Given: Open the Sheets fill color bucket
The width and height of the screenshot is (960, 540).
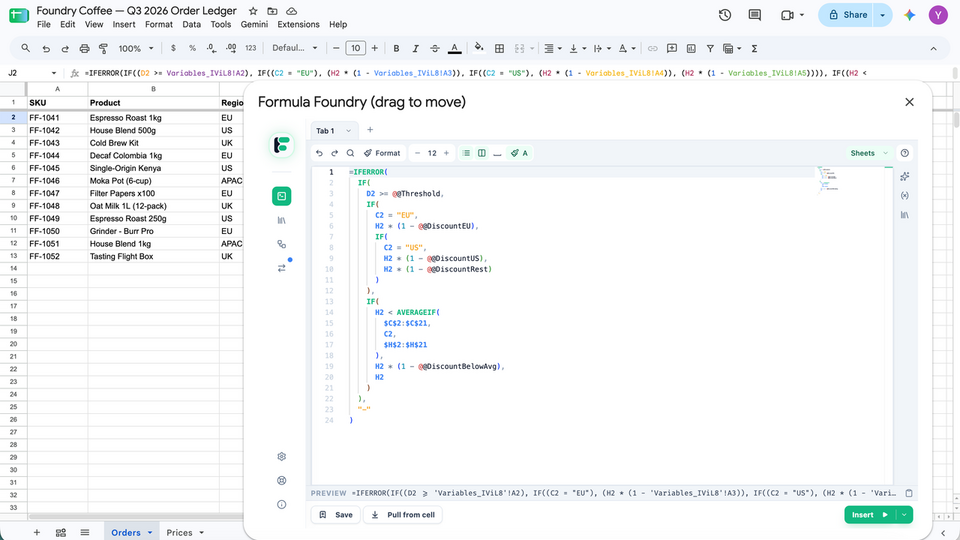Looking at the screenshot, I should [x=479, y=48].
